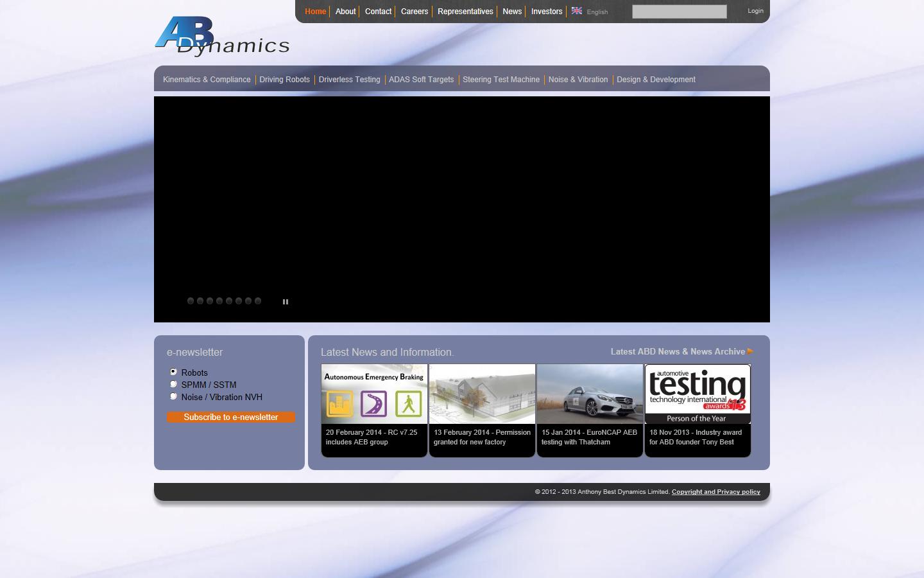924x578 pixels.
Task: Open the new factory permission news thumbnail
Action: point(482,394)
